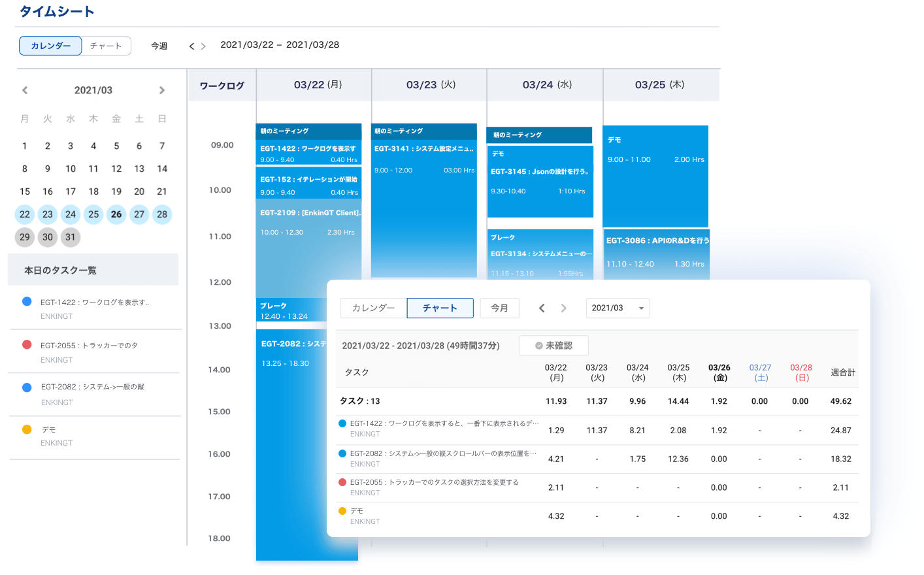Open the EGT-3086 event on 03/25

656,252
